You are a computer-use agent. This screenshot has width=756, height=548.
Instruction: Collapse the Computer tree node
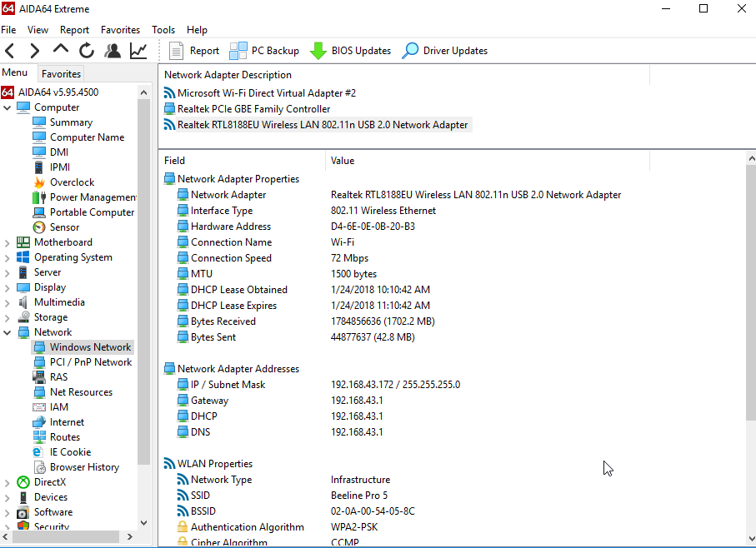click(x=8, y=107)
